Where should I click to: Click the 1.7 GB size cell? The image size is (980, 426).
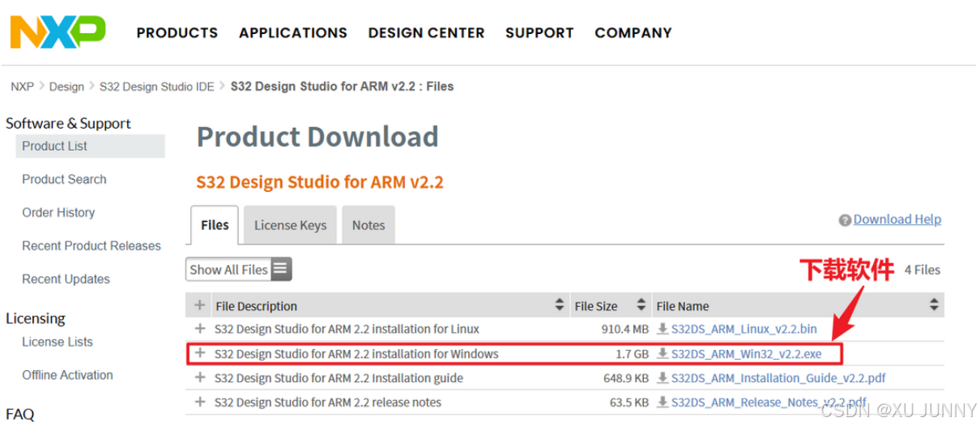point(632,354)
